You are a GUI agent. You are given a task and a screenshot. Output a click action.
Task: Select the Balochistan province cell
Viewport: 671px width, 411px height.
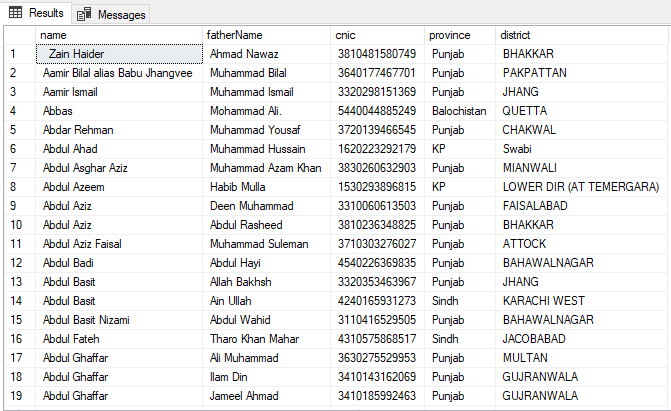[x=459, y=111]
